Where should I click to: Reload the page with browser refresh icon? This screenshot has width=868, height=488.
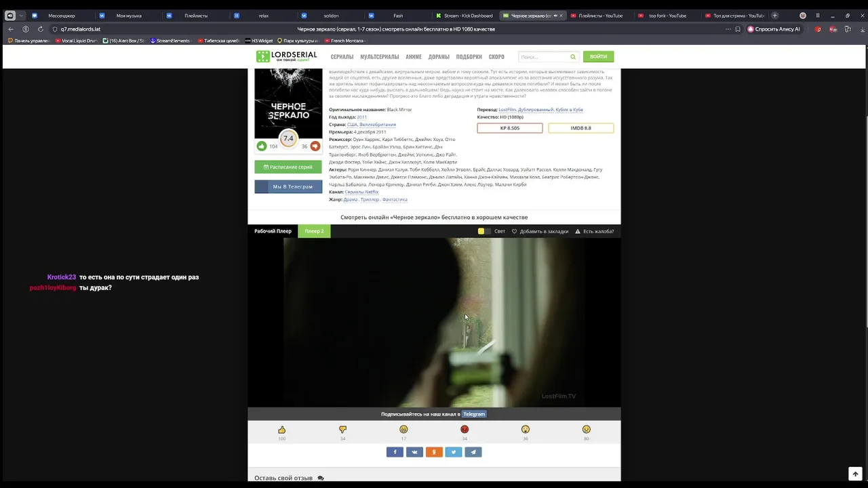coord(41,29)
